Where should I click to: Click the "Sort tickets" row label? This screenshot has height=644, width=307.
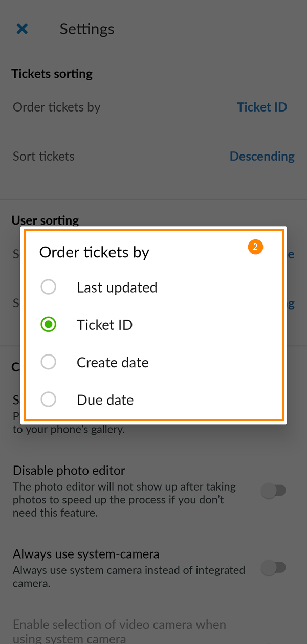click(x=43, y=156)
